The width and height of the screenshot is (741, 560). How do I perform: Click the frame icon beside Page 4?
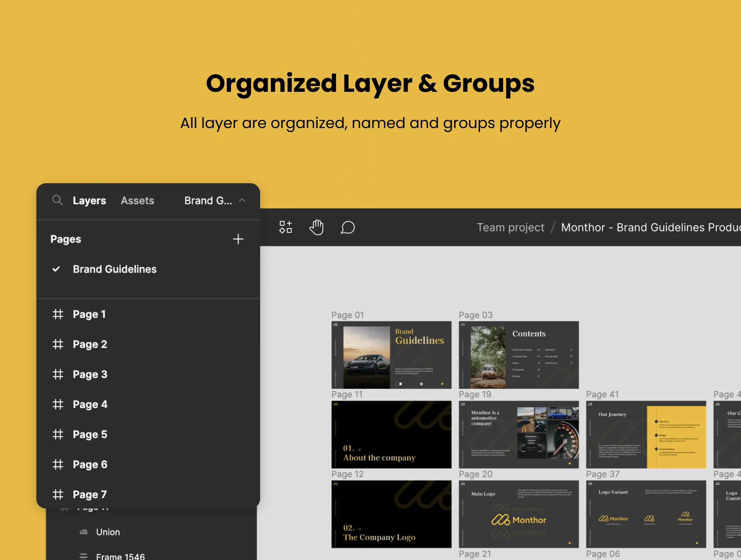click(x=58, y=404)
